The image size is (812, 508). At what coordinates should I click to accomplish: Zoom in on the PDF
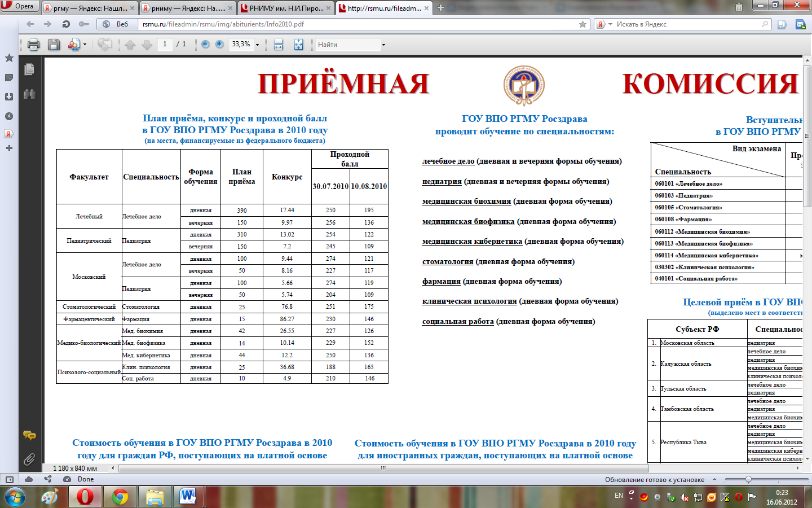[219, 44]
